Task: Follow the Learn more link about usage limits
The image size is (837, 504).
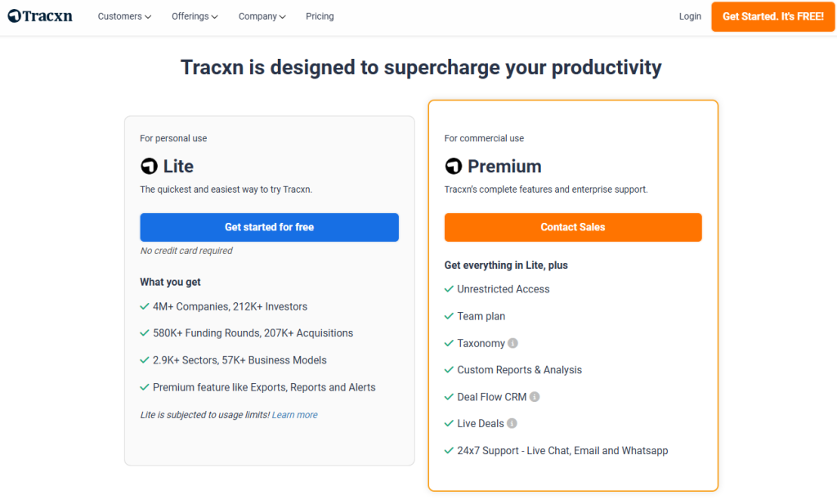Action: click(295, 415)
